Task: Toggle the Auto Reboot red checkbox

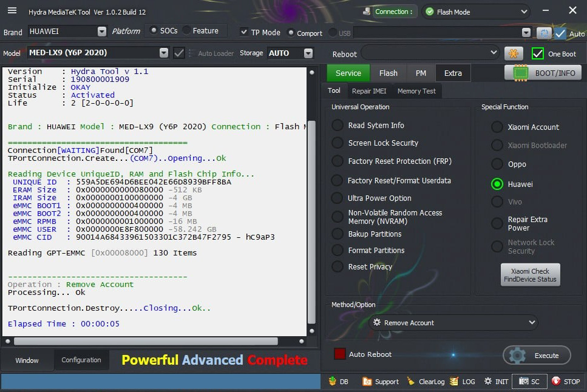Action: (x=339, y=354)
